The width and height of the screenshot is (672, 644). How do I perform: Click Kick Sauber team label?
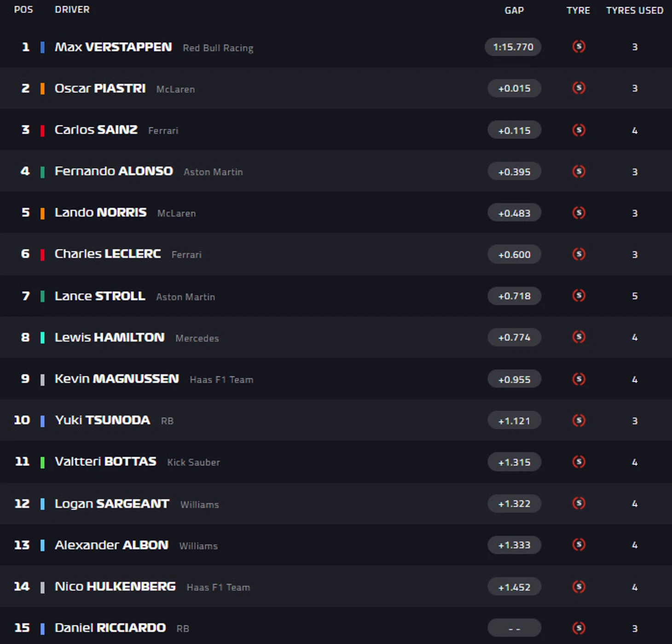(x=193, y=463)
